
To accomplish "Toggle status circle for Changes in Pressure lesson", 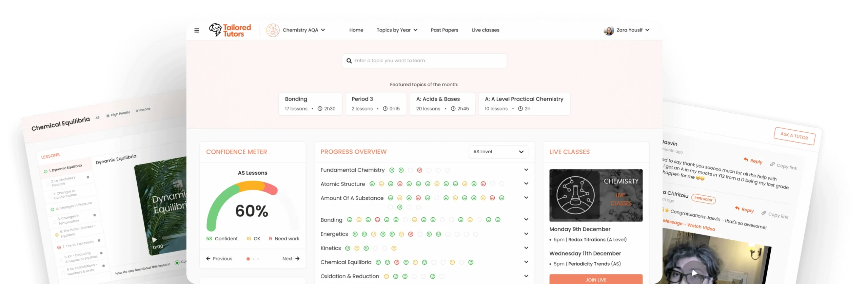I will [52, 210].
